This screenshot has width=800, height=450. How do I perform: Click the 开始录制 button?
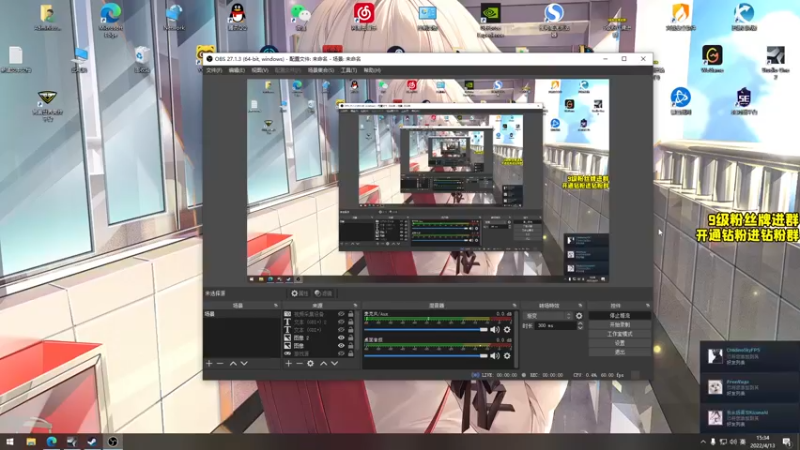[619, 325]
